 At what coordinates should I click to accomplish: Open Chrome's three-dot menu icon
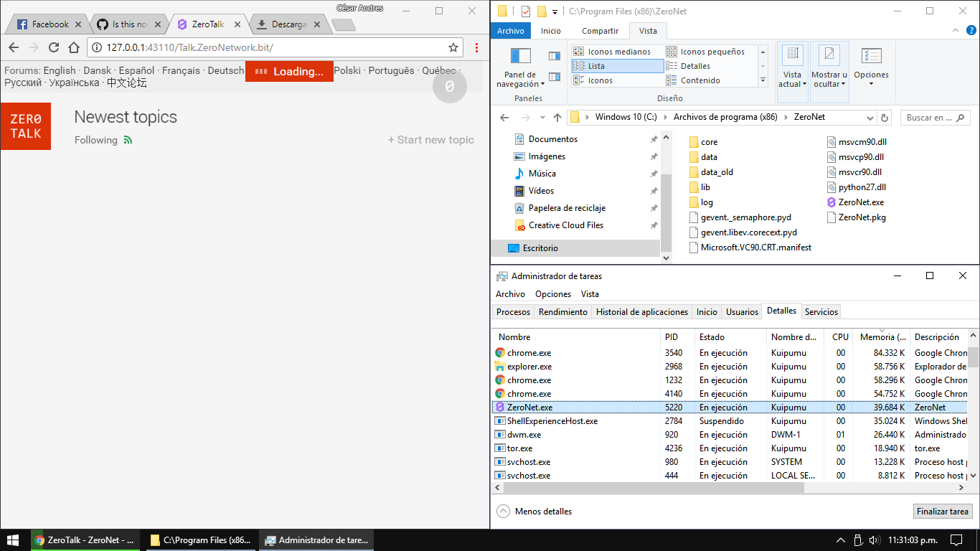point(476,47)
